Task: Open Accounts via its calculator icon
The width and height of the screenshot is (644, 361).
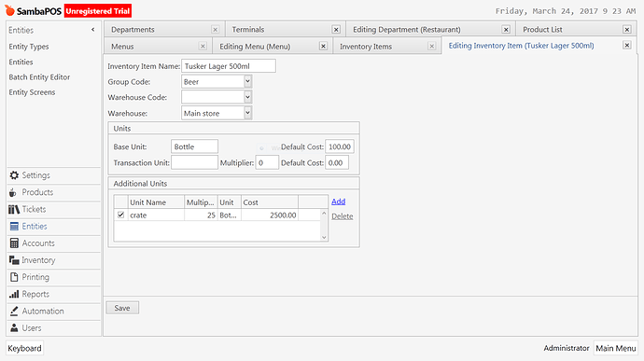Action: coord(14,243)
